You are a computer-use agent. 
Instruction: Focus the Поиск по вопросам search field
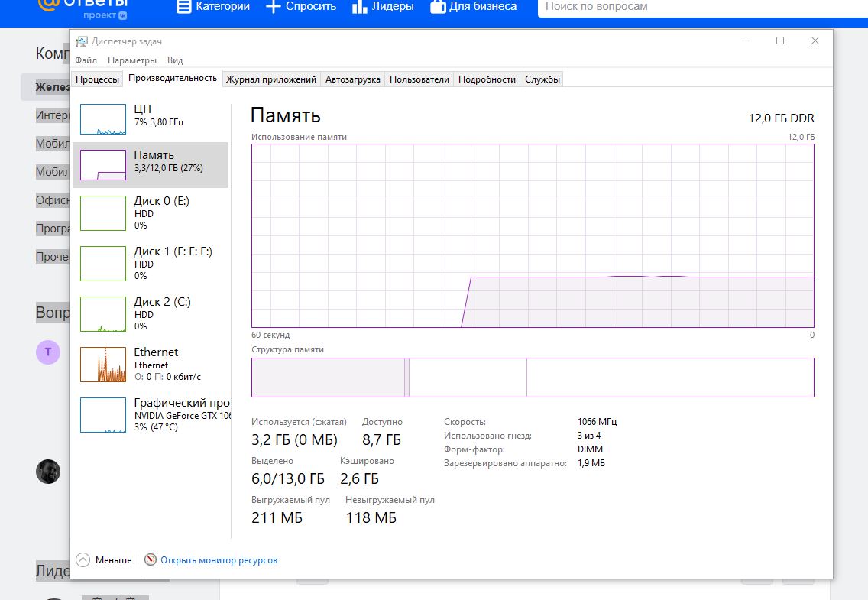pos(703,7)
